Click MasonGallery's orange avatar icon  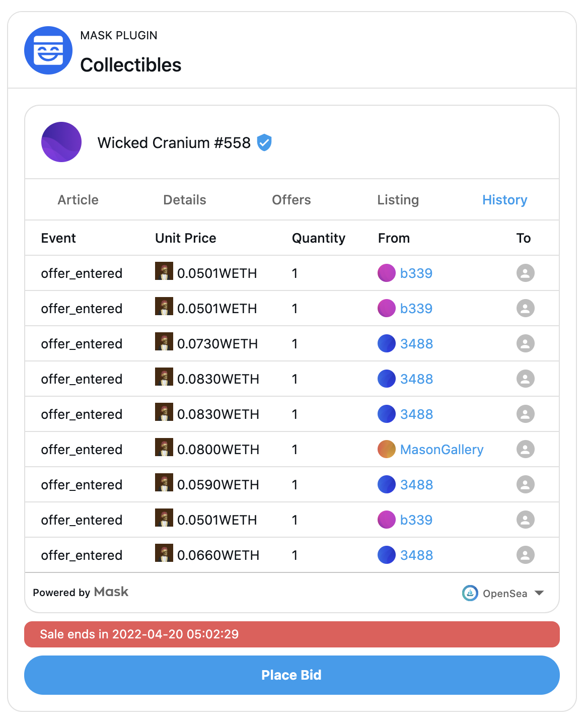(x=386, y=449)
